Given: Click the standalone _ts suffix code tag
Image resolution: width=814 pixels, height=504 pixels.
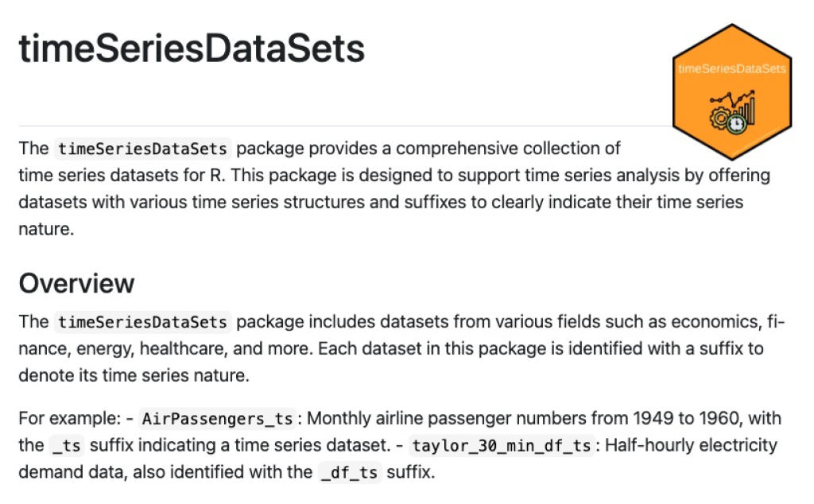Looking at the screenshot, I should [67, 446].
